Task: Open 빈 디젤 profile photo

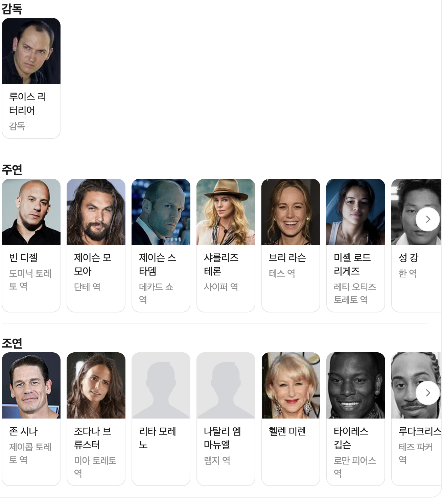Action: [31, 212]
